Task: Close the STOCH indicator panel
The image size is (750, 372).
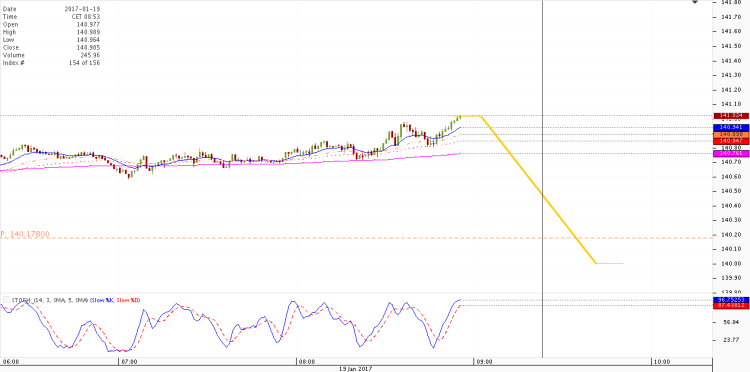Action: point(6,300)
